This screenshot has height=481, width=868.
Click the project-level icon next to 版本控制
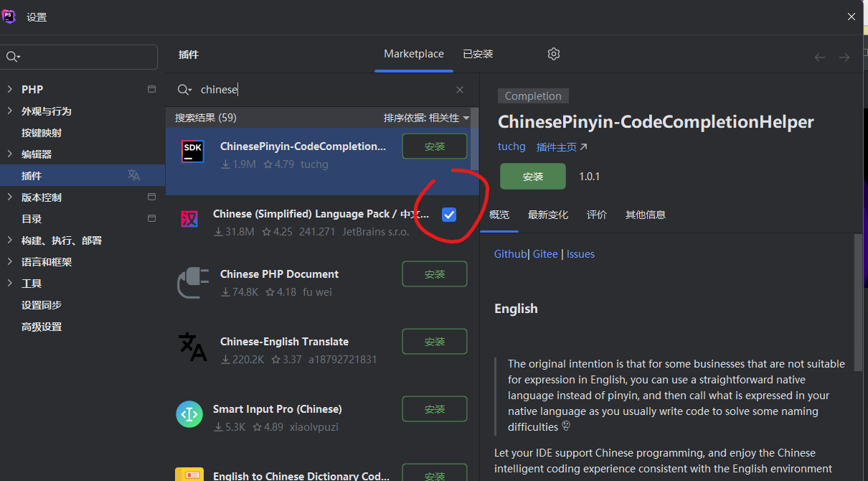pyautogui.click(x=151, y=197)
